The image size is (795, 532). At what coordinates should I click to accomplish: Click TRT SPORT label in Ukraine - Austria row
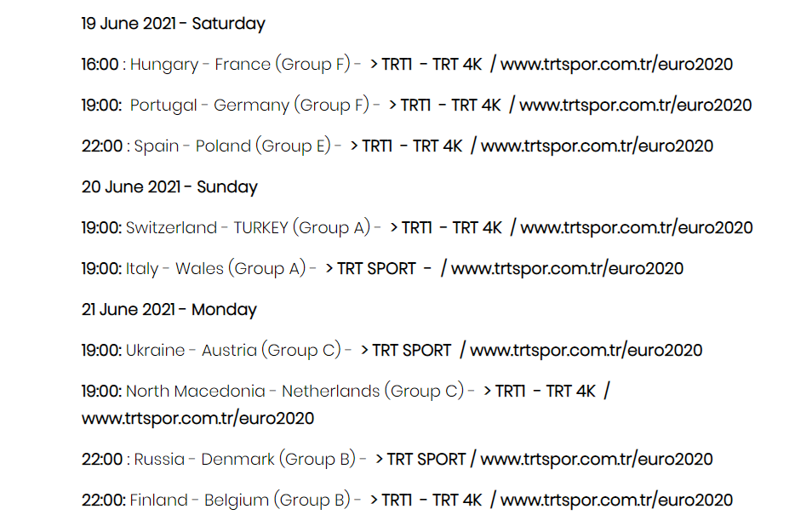[412, 351]
